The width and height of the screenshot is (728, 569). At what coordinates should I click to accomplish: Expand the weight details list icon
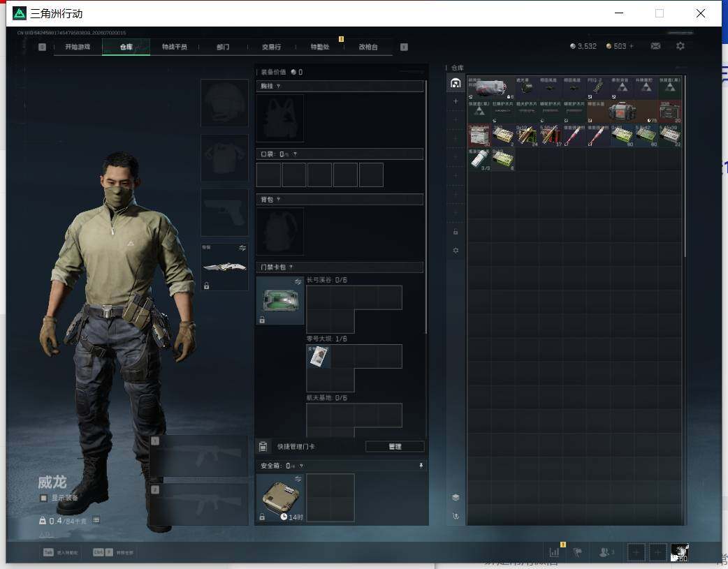(96, 520)
